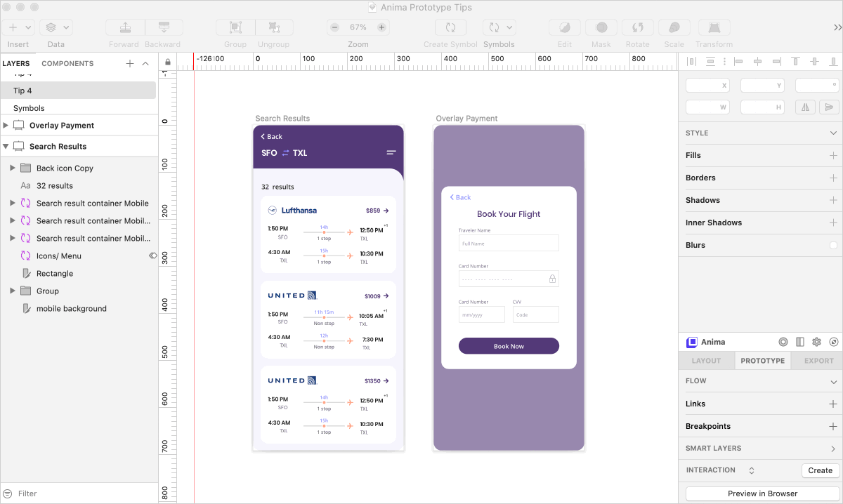Toggle the ruler lock icon
The image size is (843, 504).
(167, 62)
